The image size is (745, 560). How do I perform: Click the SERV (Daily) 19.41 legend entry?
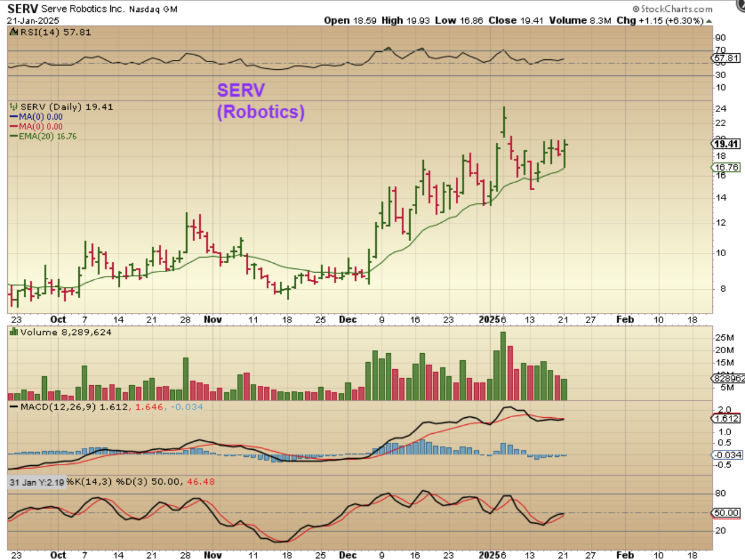[66, 107]
